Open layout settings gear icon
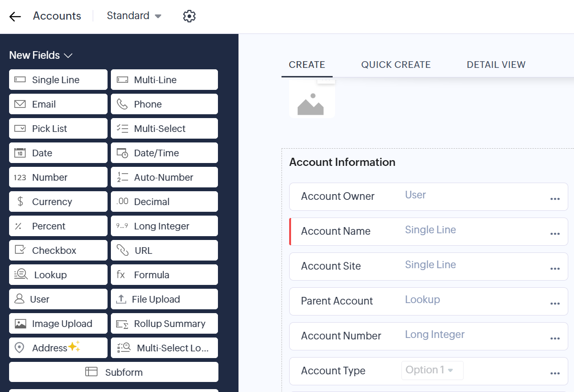 [x=189, y=16]
